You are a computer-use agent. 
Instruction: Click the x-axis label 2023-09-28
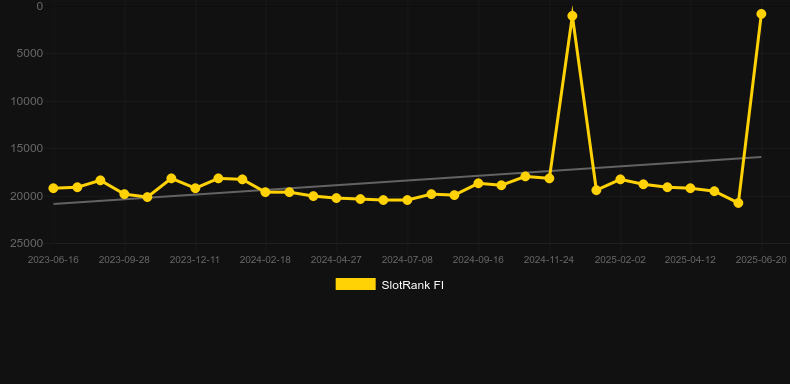click(x=124, y=260)
